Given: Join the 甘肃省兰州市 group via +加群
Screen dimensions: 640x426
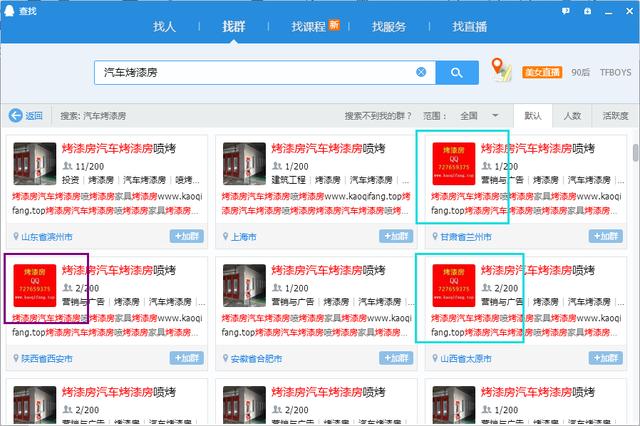Looking at the screenshot, I should (605, 236).
